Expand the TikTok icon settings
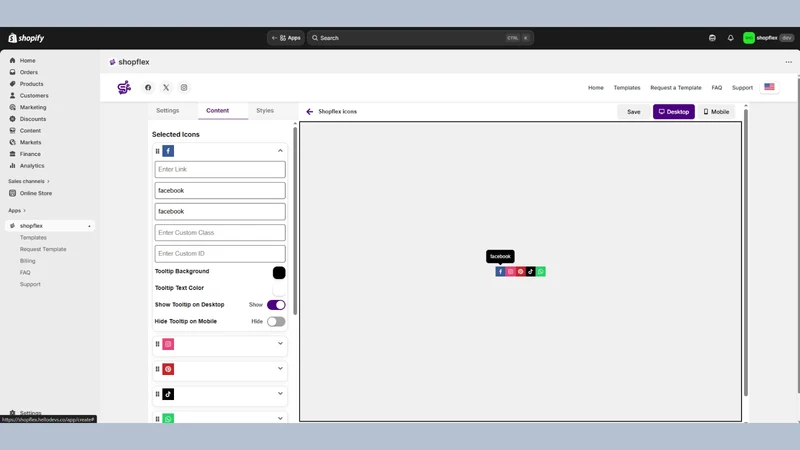The width and height of the screenshot is (800, 450). (280, 393)
